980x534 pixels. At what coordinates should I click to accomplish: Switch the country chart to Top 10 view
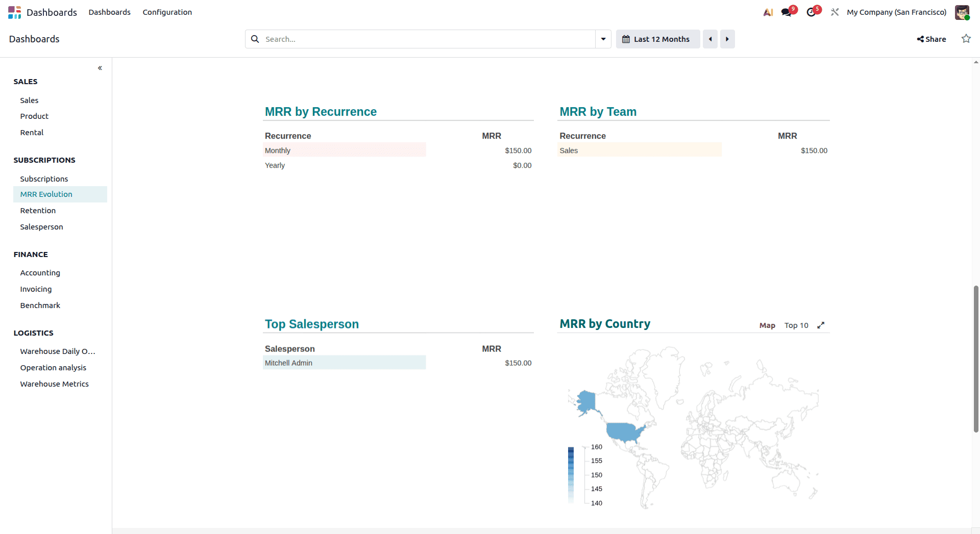796,325
